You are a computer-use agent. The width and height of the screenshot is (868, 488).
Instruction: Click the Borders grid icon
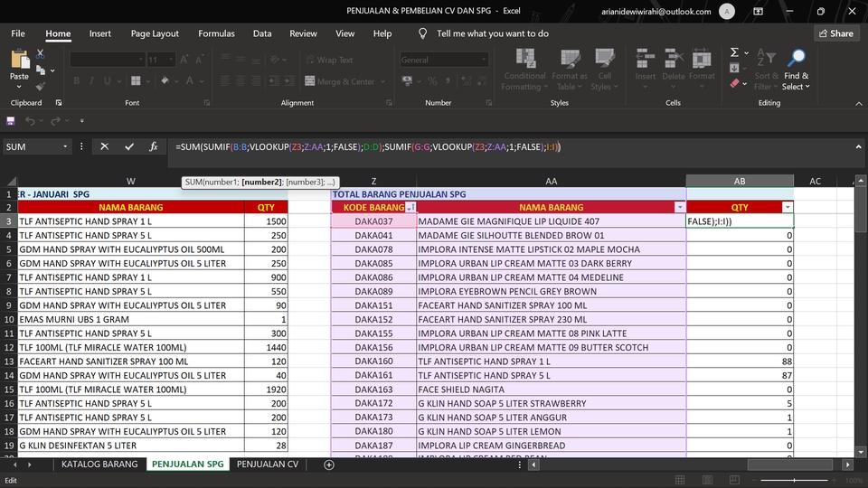coord(136,80)
